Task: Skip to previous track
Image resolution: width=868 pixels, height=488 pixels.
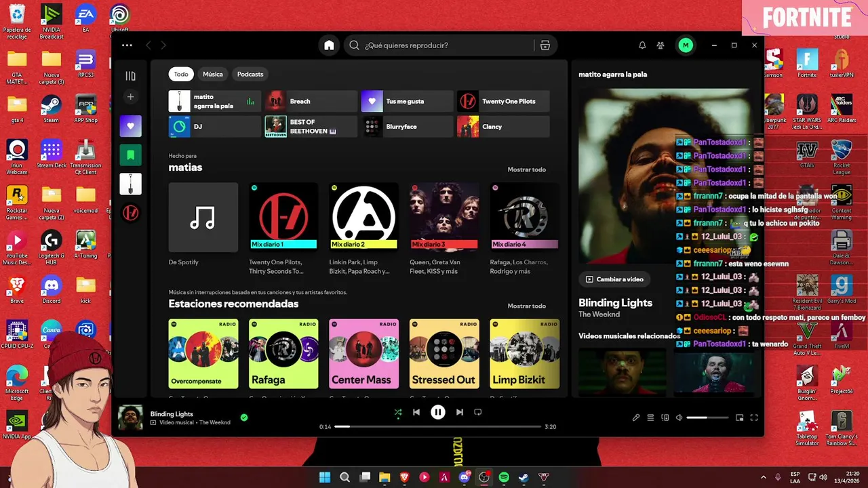Action: pyautogui.click(x=416, y=412)
